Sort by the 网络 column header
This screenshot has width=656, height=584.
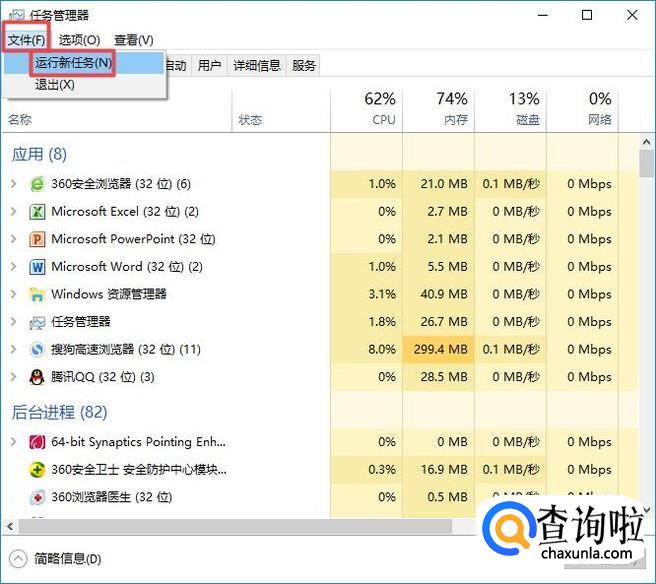pyautogui.click(x=582, y=110)
